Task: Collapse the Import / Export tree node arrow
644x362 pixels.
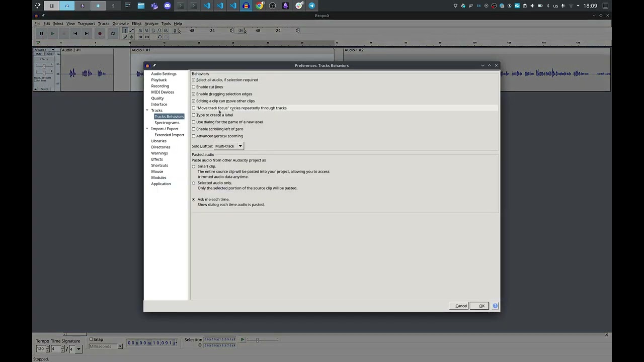Action: click(147, 129)
